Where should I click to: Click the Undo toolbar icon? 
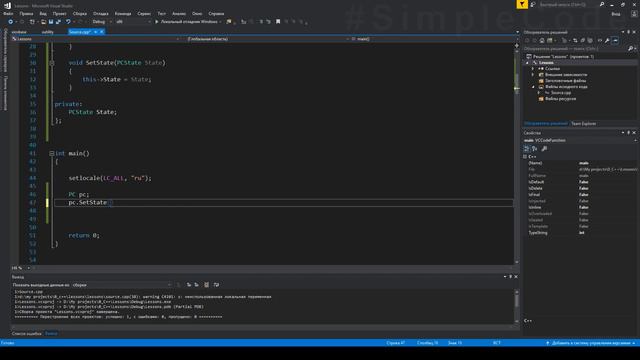point(68,22)
